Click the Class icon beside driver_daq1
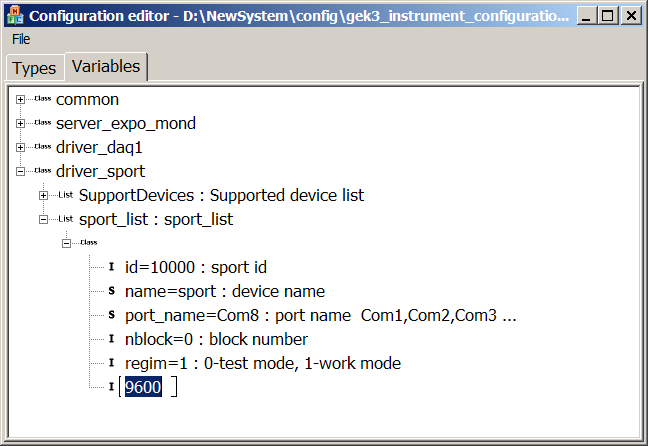This screenshot has width=648, height=446. click(43, 147)
